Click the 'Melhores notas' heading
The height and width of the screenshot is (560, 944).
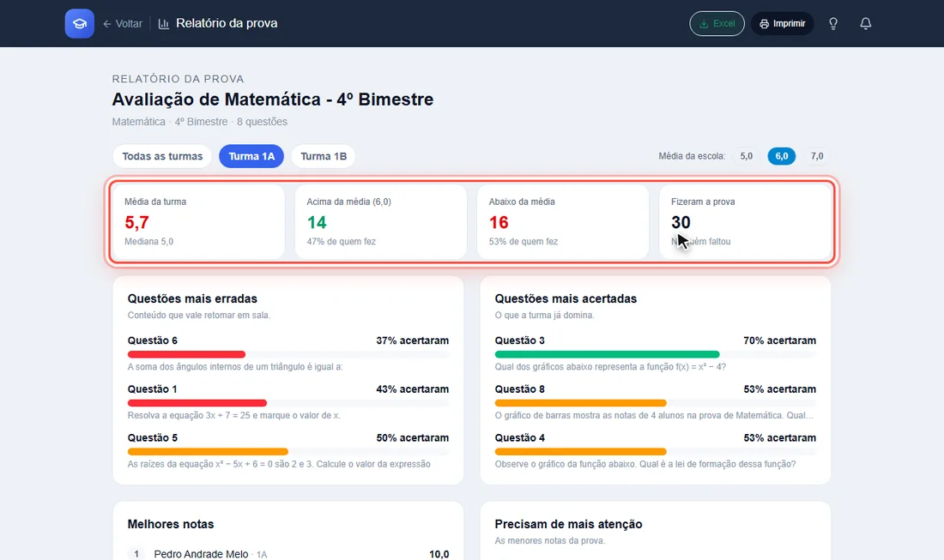[171, 525]
